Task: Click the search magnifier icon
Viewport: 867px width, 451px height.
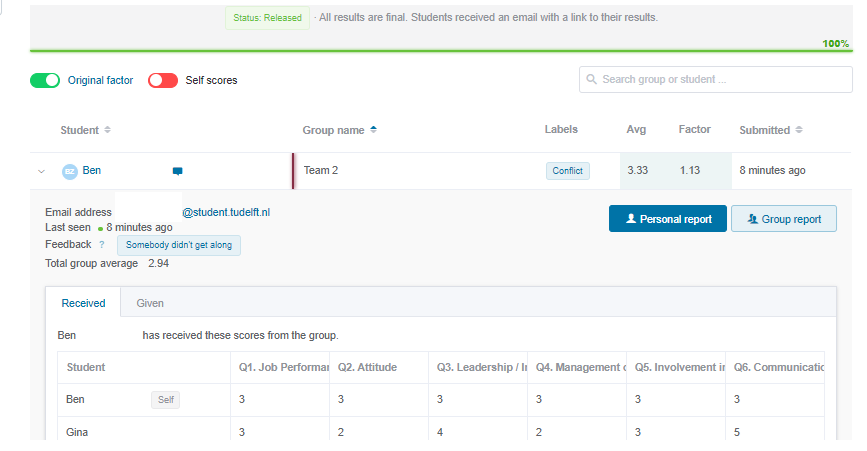Action: [592, 80]
